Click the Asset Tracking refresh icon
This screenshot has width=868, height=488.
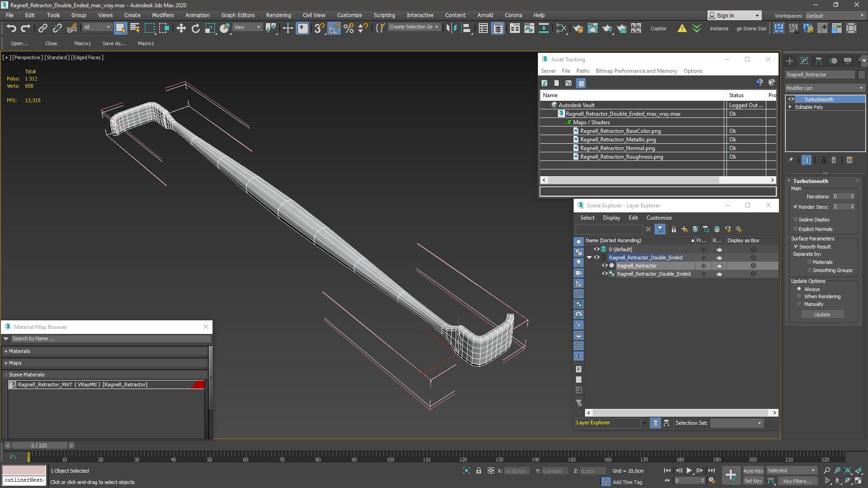544,83
